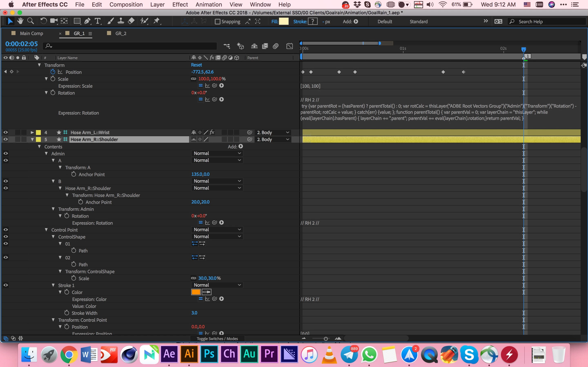Screen dimensions: 588x367
Task: Select the Rotation tool
Action: (43, 21)
